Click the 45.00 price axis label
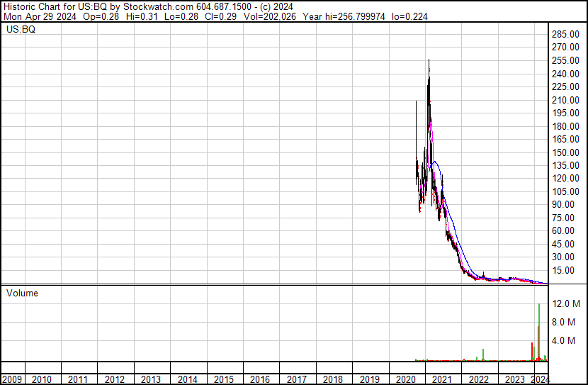This screenshot has height=385, width=588. pyautogui.click(x=563, y=244)
